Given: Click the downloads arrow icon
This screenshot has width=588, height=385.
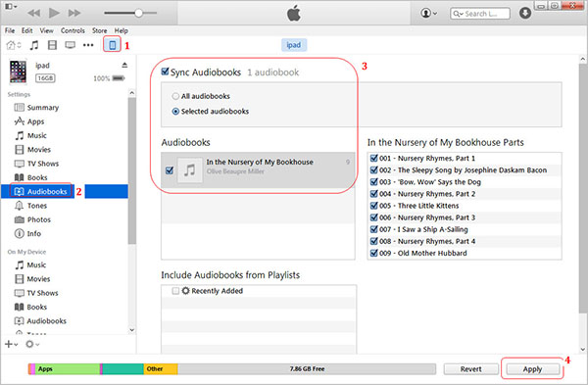Looking at the screenshot, I should click(x=525, y=13).
